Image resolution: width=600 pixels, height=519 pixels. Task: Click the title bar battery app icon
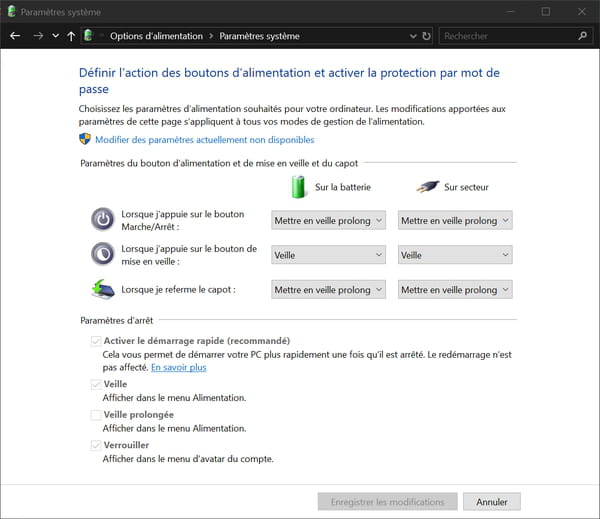12,11
